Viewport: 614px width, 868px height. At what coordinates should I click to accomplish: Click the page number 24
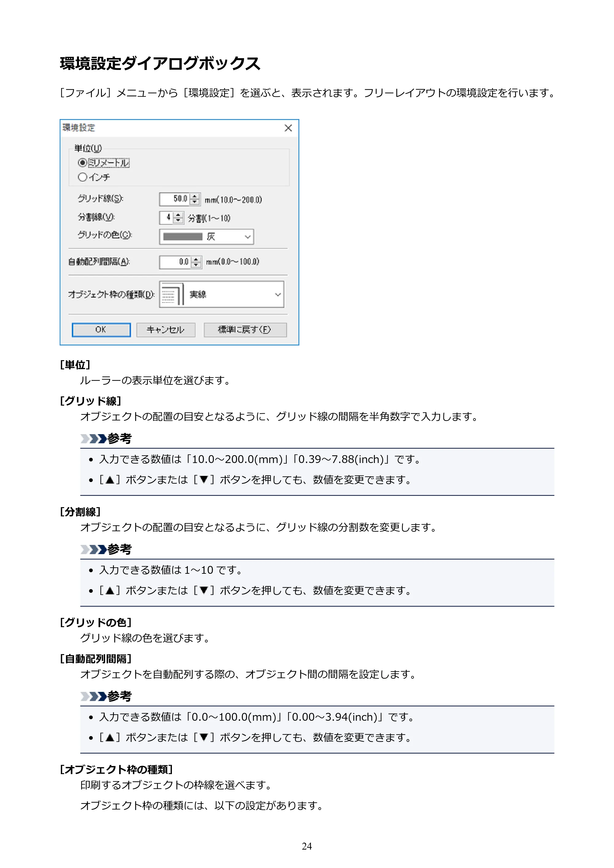pos(307,846)
